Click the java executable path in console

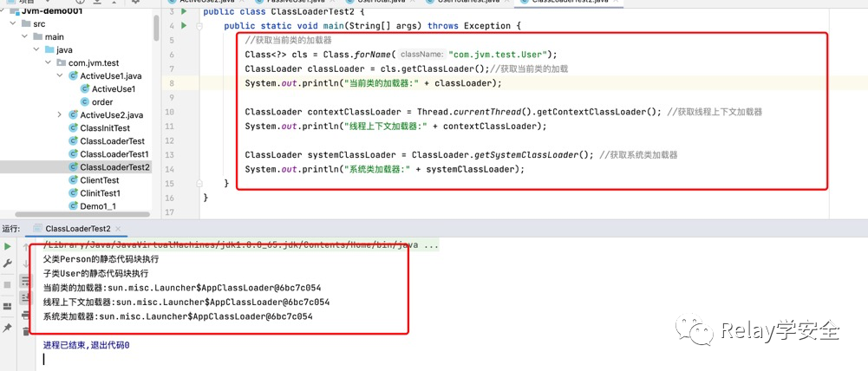click(x=241, y=244)
